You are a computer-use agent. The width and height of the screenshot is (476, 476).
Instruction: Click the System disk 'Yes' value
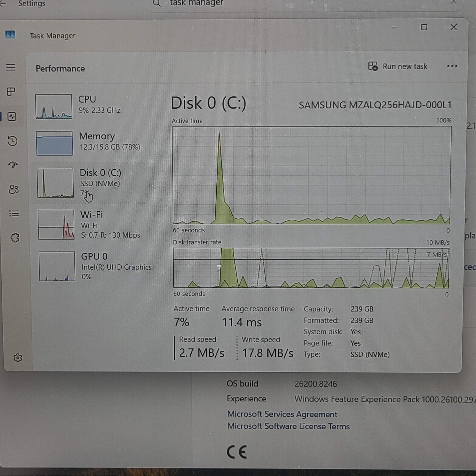356,332
